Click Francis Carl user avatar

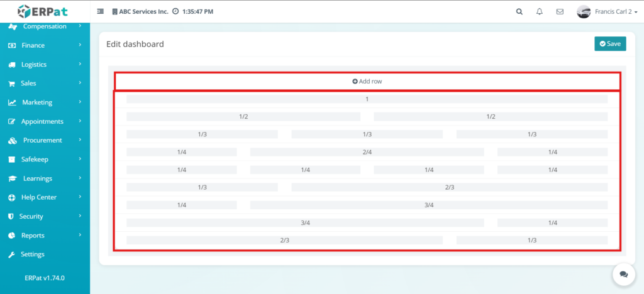click(x=584, y=11)
